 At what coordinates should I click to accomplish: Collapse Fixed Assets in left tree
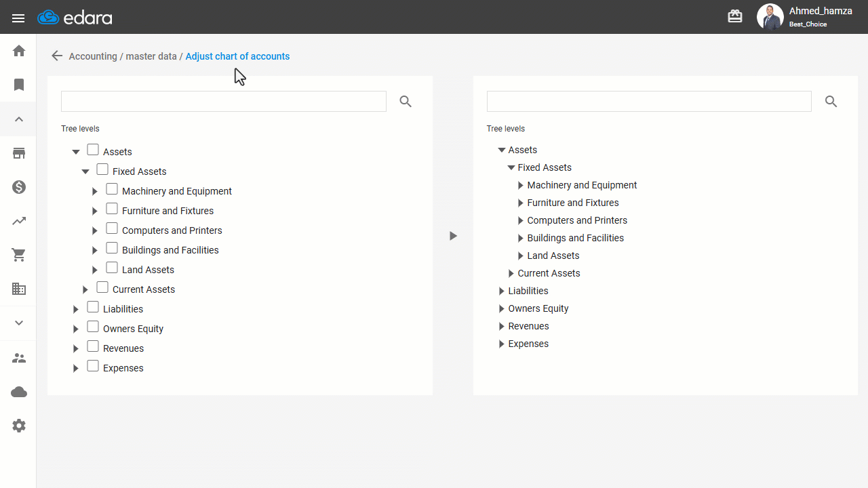tap(85, 172)
